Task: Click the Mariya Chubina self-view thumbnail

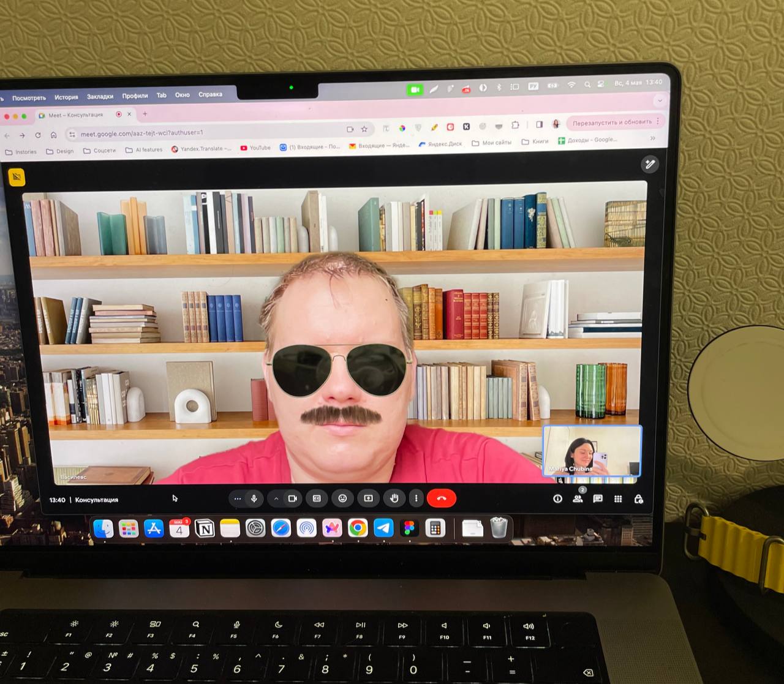Action: [x=592, y=451]
